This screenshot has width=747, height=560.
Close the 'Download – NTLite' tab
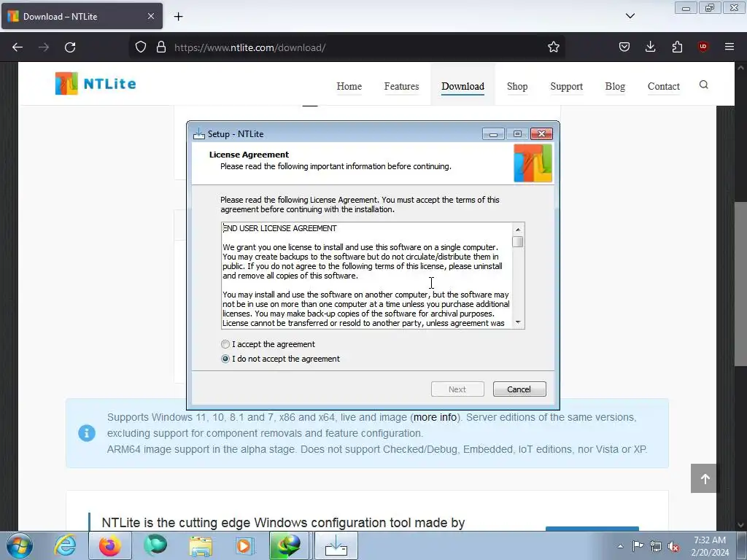pyautogui.click(x=150, y=16)
